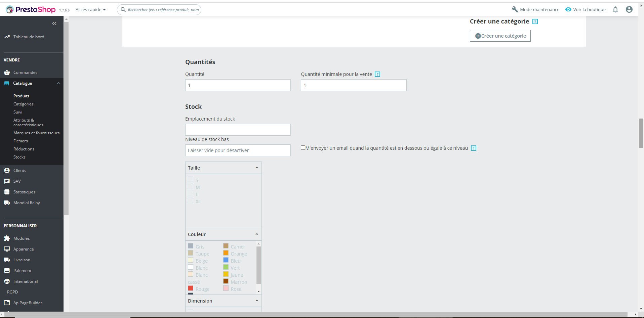The width and height of the screenshot is (644, 318).
Task: Click the Apparence monitor icon
Action: tap(7, 249)
